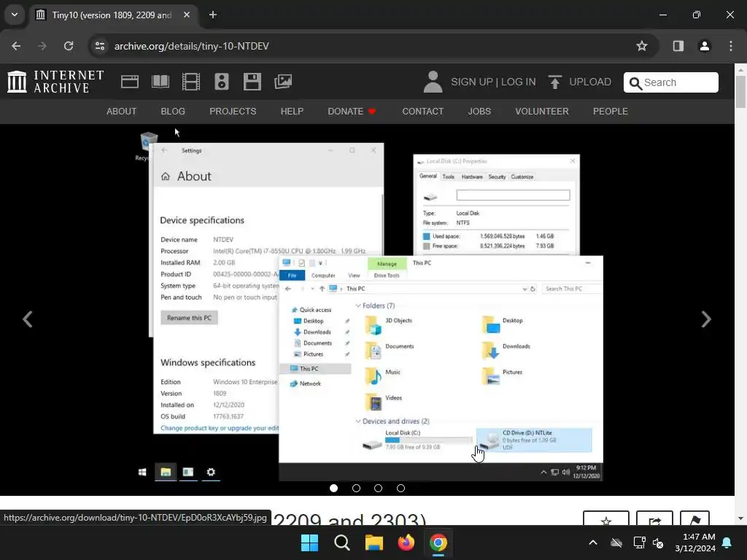The image size is (747, 560).
Task: Open Chrome three-dot menu
Action: [731, 46]
